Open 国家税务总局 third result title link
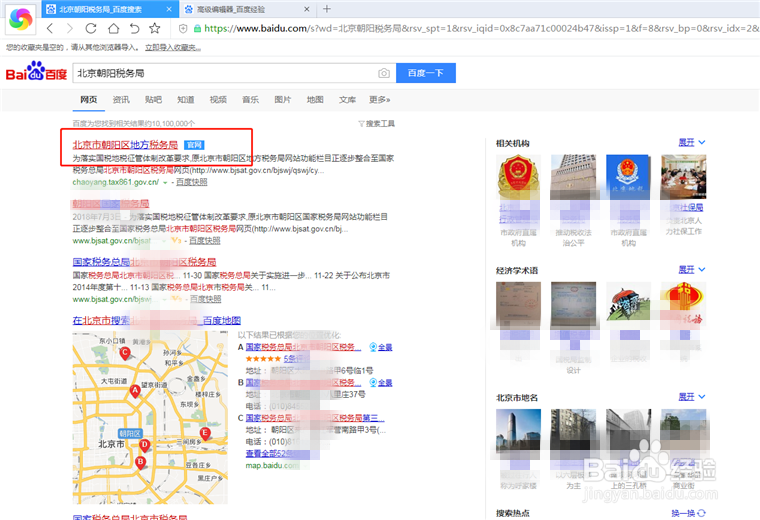Image resolution: width=760 pixels, height=520 pixels. 144,262
